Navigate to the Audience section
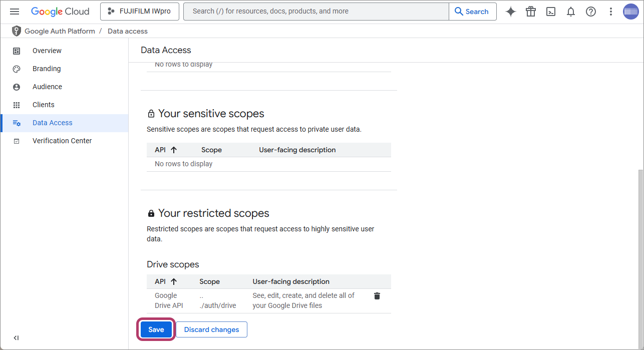The image size is (644, 350). tap(47, 87)
